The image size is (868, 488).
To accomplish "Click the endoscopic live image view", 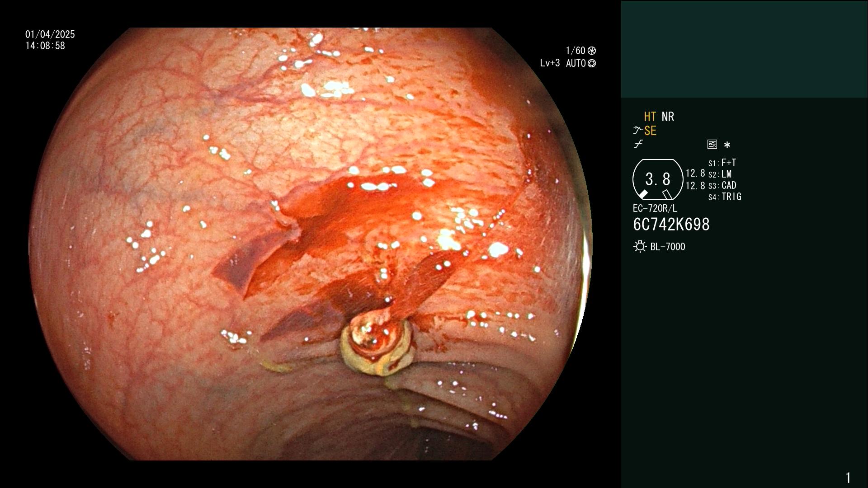I will pos(311,244).
